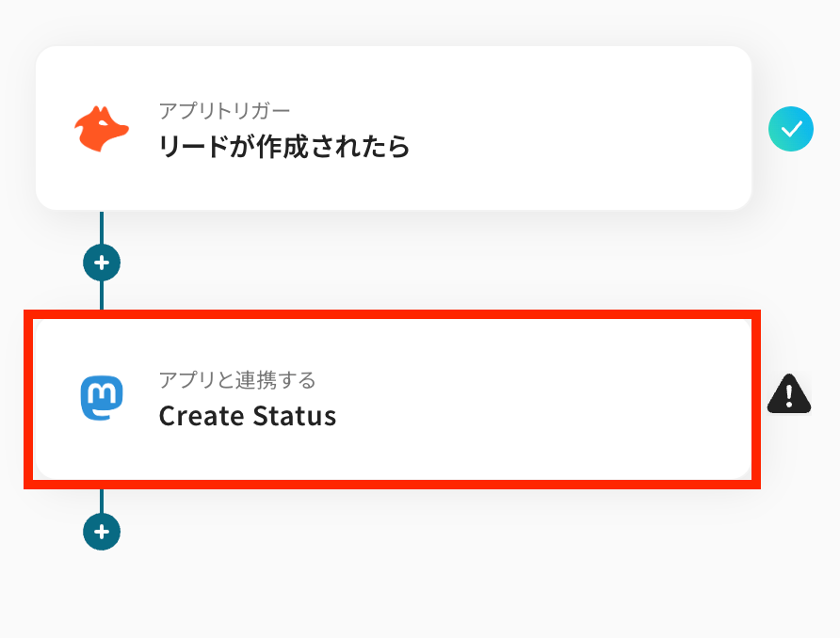Click empty space right of Create Status text
840x638 pixels.
click(x=541, y=416)
